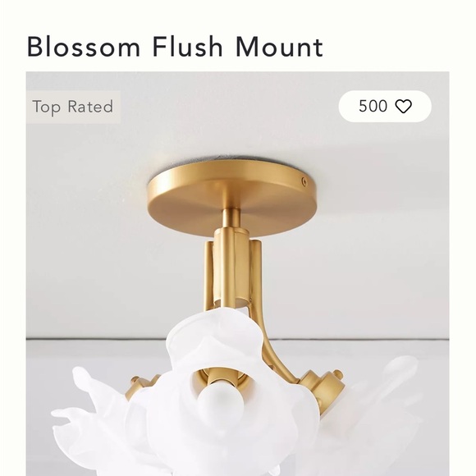Click the word Flush in heading
The image size is (476, 476).
click(x=188, y=47)
